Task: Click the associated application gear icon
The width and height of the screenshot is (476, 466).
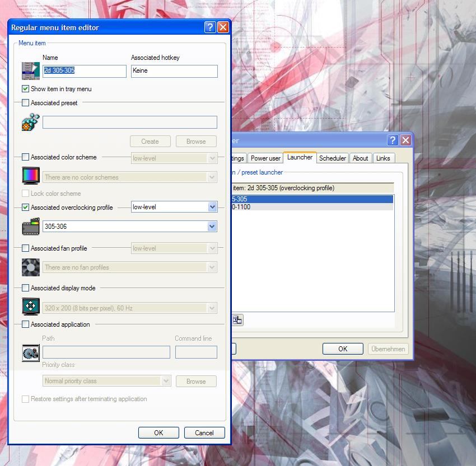Action: (31, 353)
